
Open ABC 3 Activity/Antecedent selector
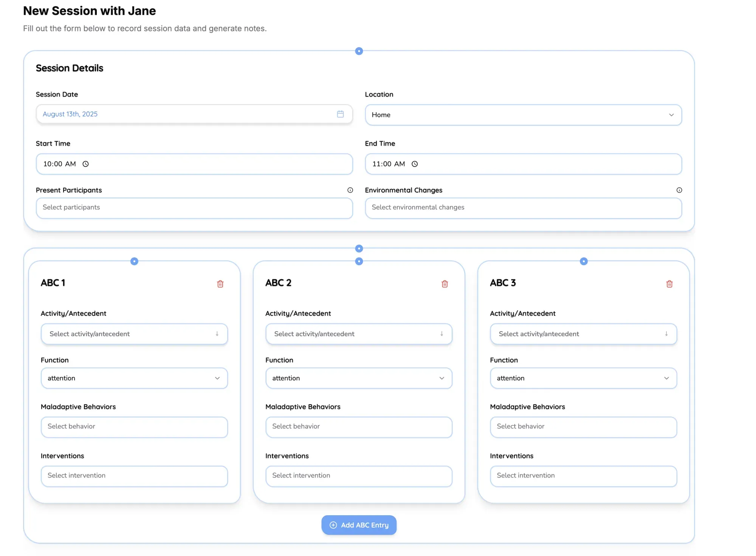tap(583, 334)
